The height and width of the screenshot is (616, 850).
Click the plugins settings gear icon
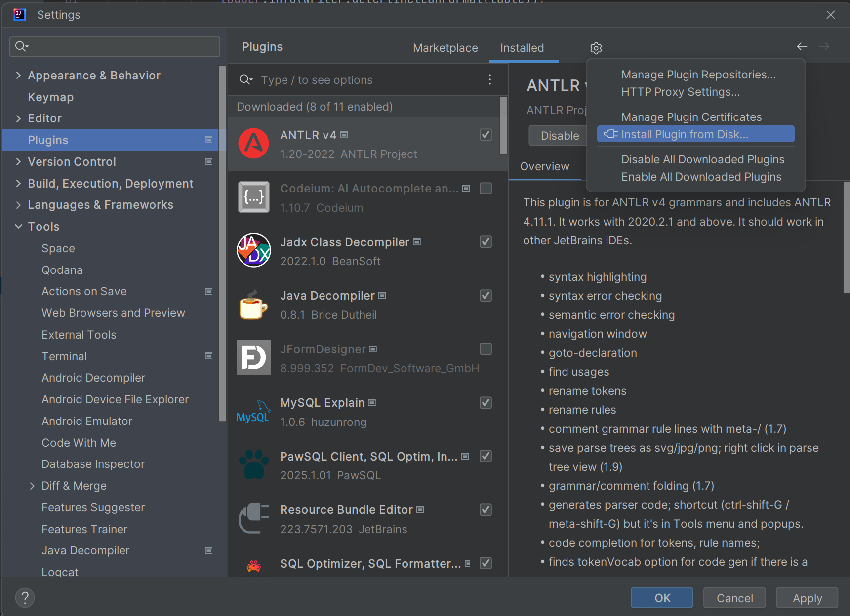click(x=596, y=48)
